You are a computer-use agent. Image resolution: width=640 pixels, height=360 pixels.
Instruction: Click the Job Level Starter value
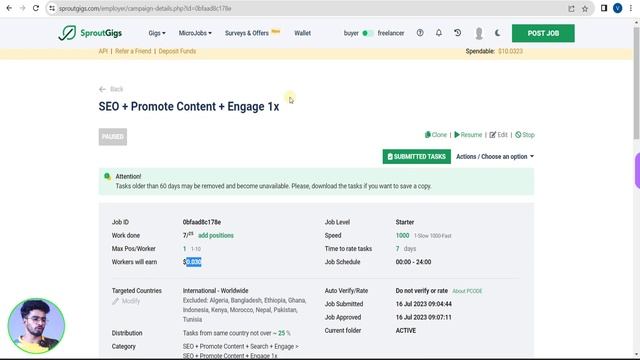pyautogui.click(x=404, y=222)
